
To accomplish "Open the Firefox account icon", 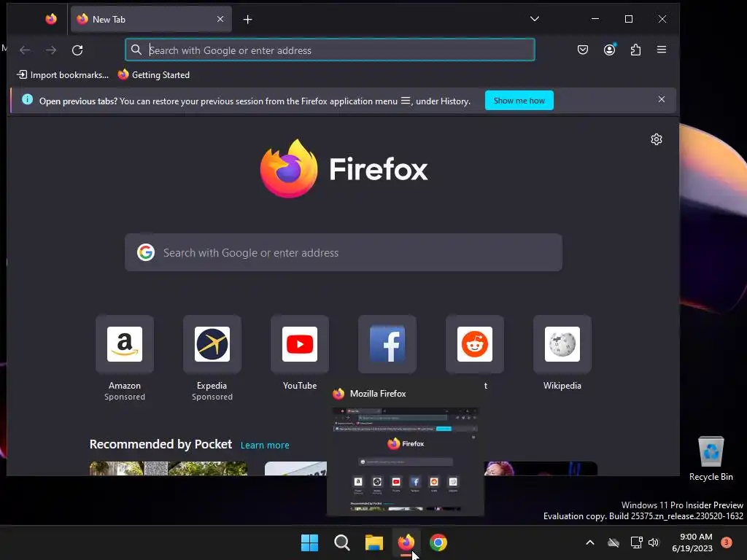I will (609, 50).
